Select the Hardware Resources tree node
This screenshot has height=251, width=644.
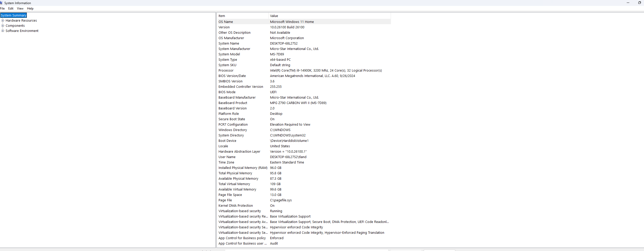(x=21, y=21)
